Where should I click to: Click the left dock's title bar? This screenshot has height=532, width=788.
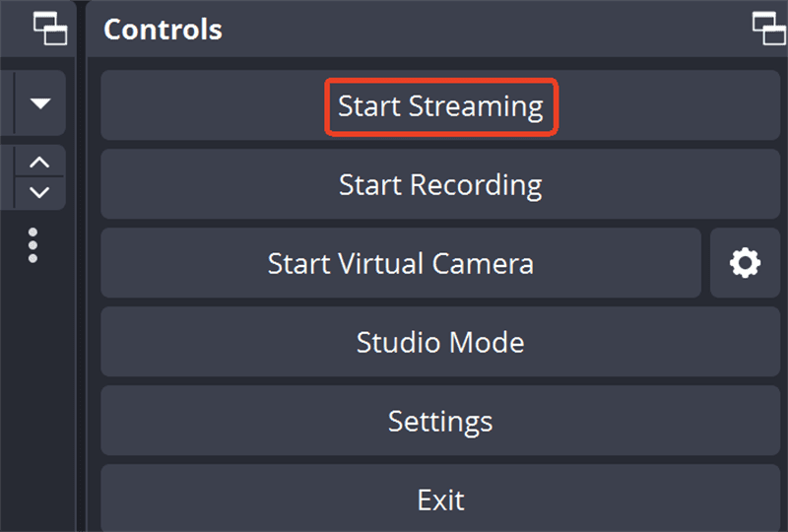(14, 29)
